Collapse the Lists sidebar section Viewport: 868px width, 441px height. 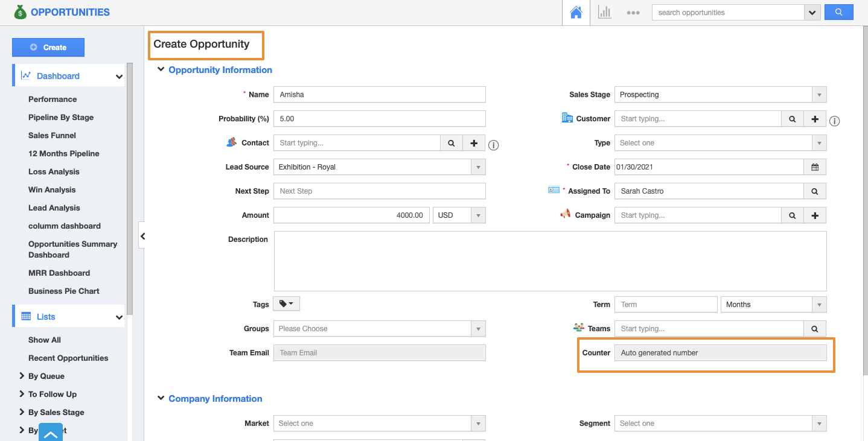tap(119, 317)
